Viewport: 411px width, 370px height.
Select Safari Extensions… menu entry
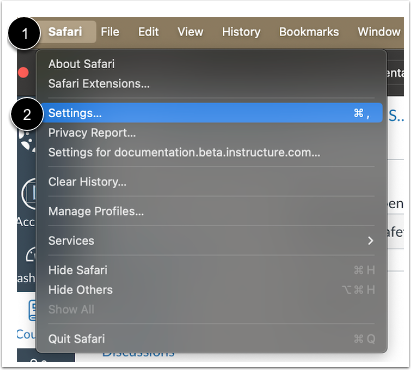[x=211, y=84]
